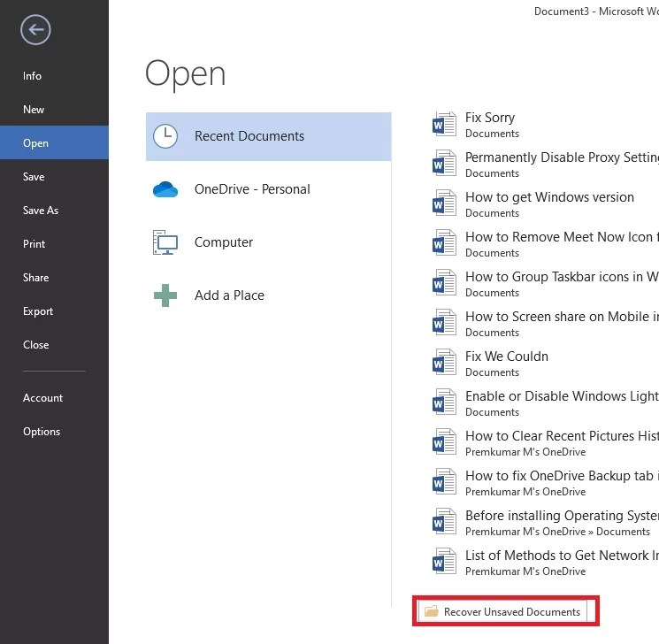Click the back arrow circle icon

[35, 30]
